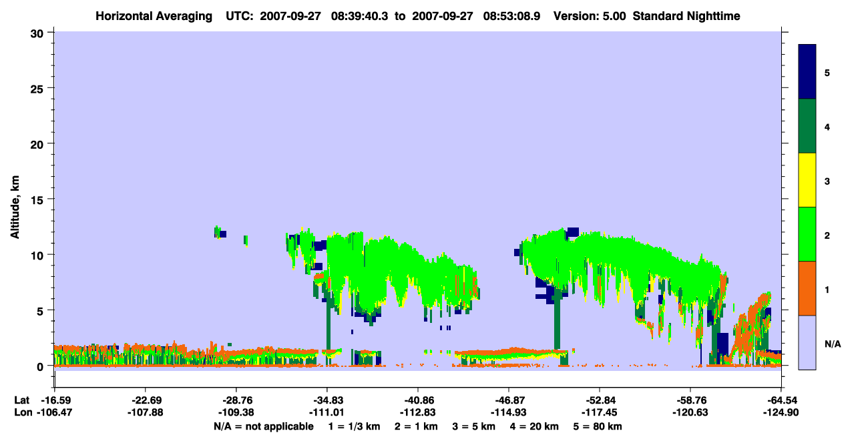
Task: Click the y-axis tick label '20'
Action: tap(39, 143)
